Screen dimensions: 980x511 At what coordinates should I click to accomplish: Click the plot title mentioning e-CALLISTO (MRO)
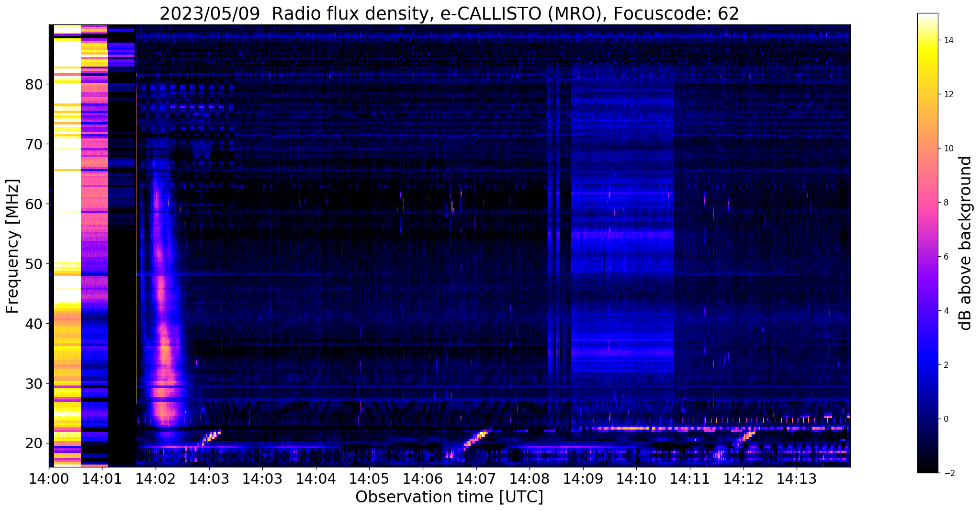point(449,13)
